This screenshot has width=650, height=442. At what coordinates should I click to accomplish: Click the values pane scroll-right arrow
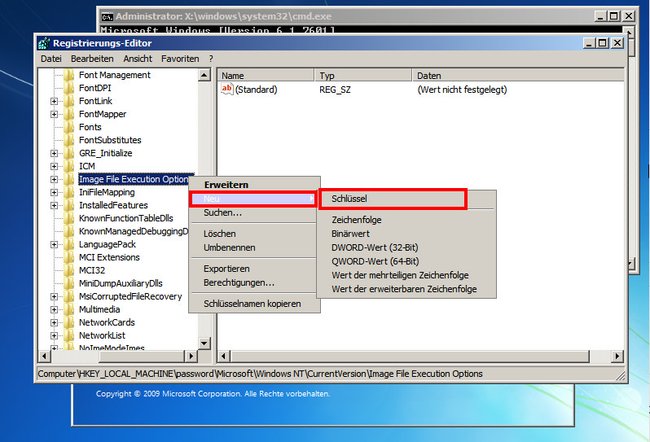point(617,356)
